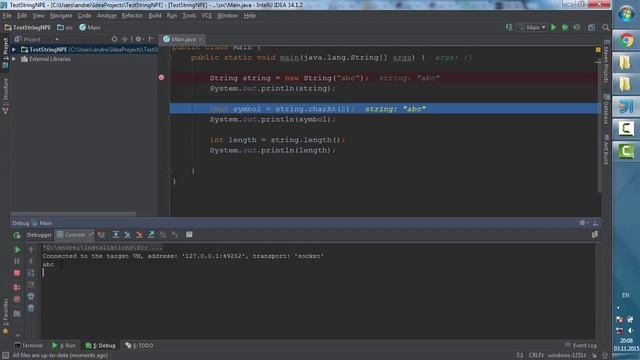Click Step Out in debugger toolbar
Screen dimensions: 640x360
[151, 235]
